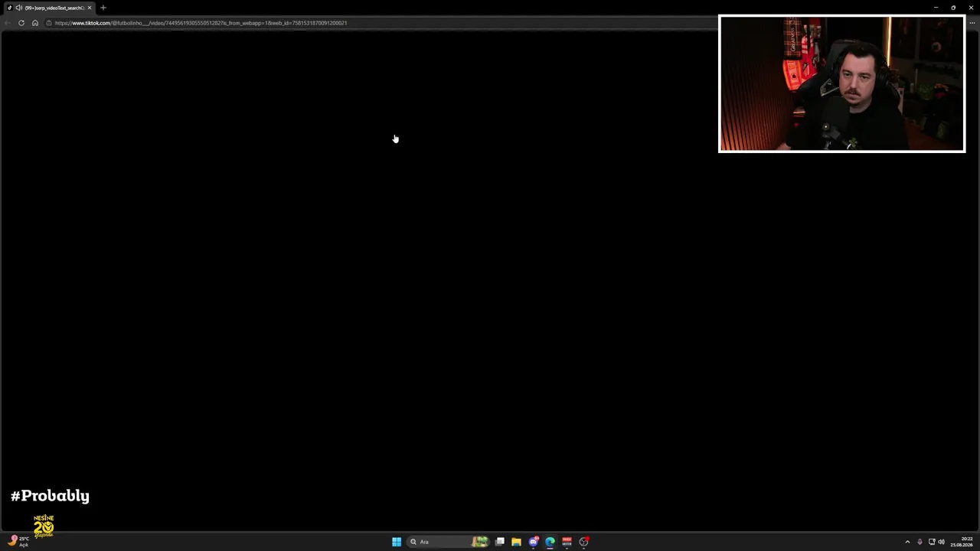Click the microphone tray icon
Image resolution: width=980 pixels, height=551 pixels.
pos(920,542)
